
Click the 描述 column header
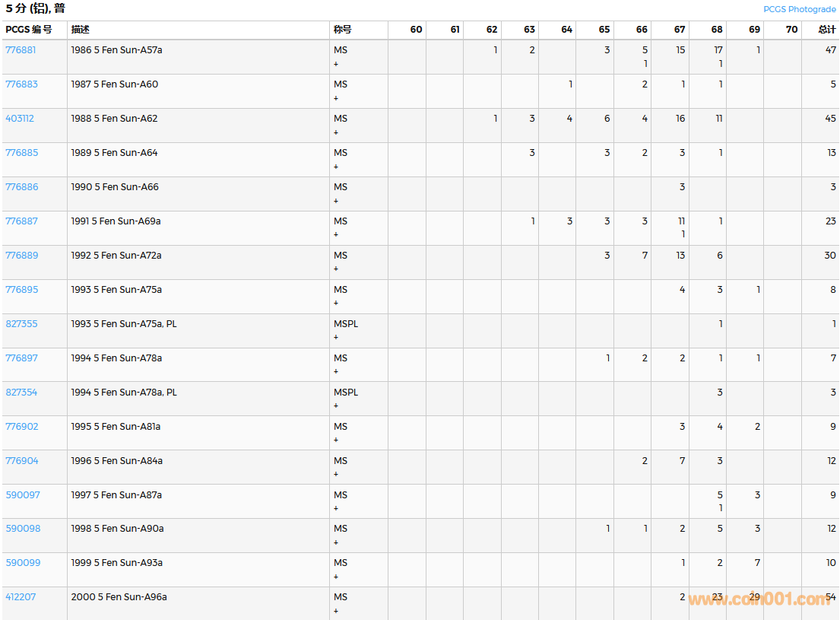coord(81,30)
